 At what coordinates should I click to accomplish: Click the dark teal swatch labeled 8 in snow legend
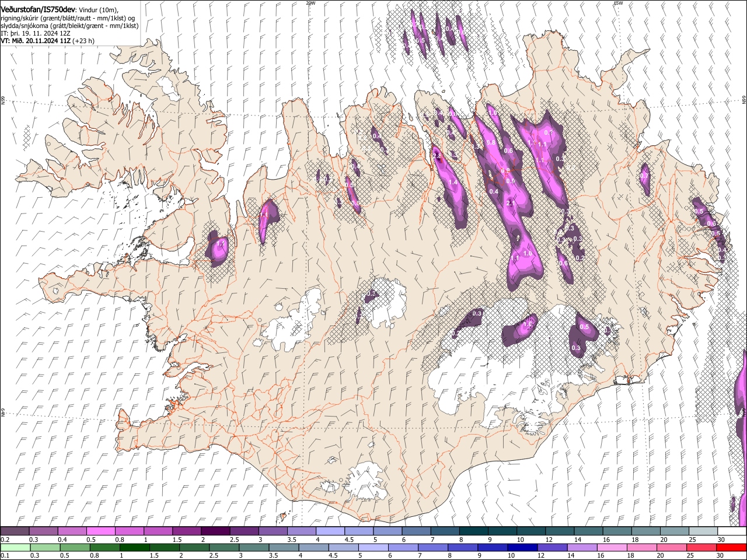coord(473,531)
